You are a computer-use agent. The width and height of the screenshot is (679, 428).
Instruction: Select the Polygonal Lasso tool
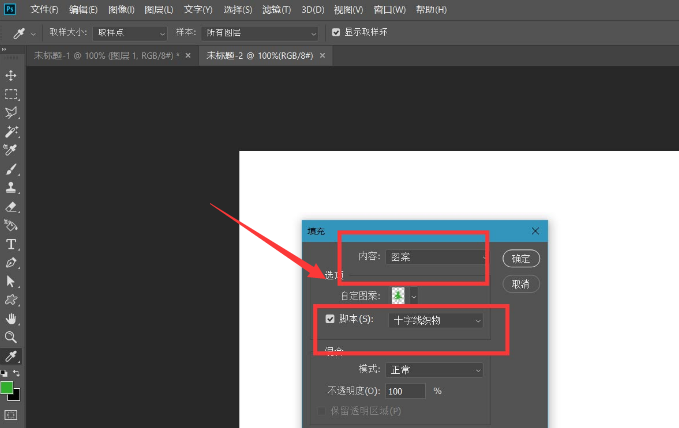[x=11, y=113]
